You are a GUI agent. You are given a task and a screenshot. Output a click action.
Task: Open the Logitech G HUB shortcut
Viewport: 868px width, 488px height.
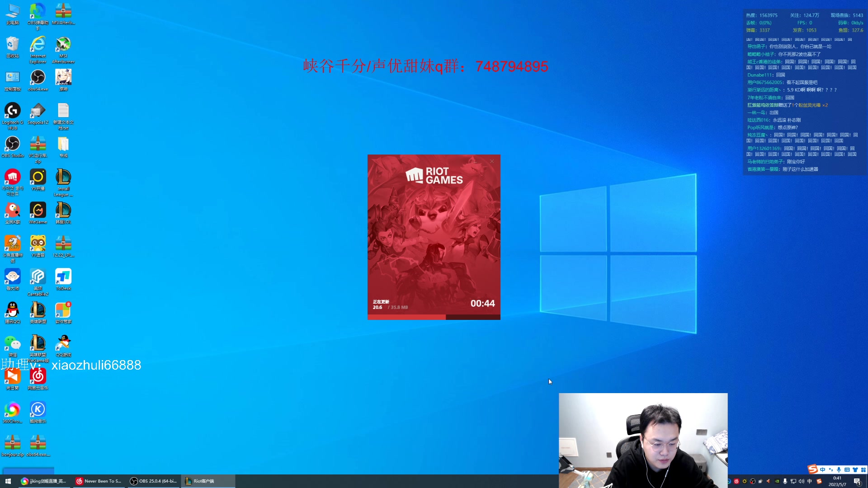point(12,112)
